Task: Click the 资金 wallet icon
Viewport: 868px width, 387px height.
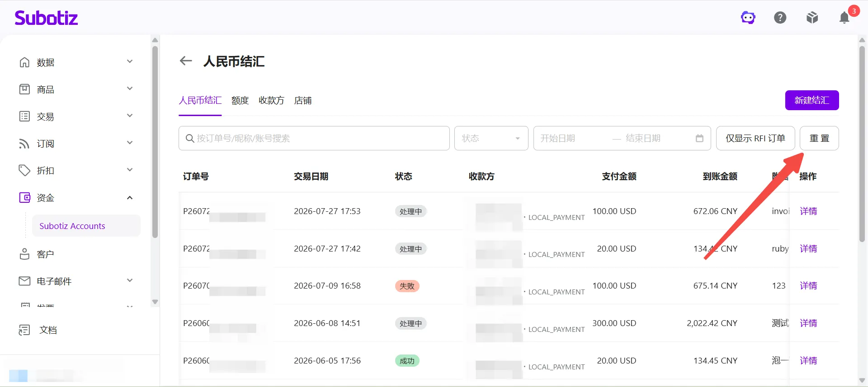Action: (x=24, y=197)
